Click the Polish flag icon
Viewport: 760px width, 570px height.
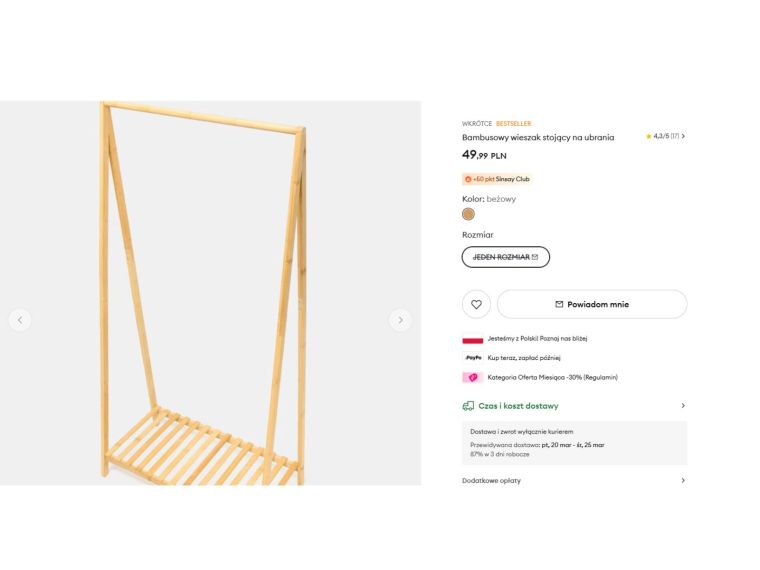click(472, 339)
